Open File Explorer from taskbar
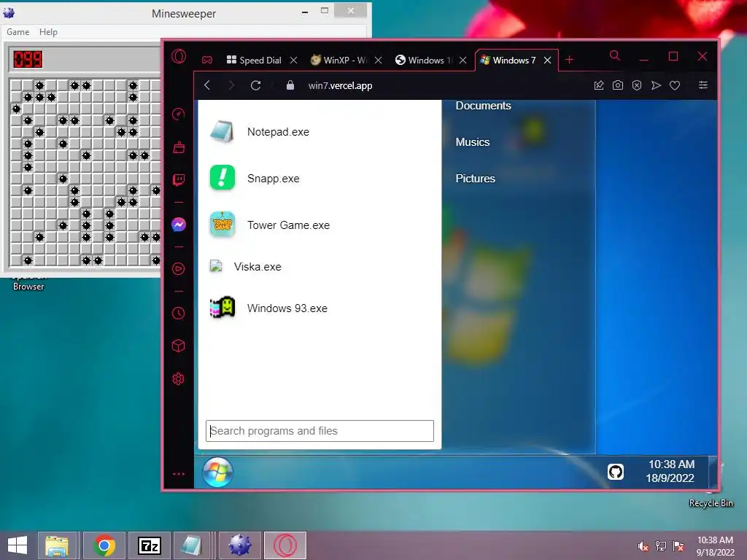Viewport: 747px width, 560px height. (57, 545)
